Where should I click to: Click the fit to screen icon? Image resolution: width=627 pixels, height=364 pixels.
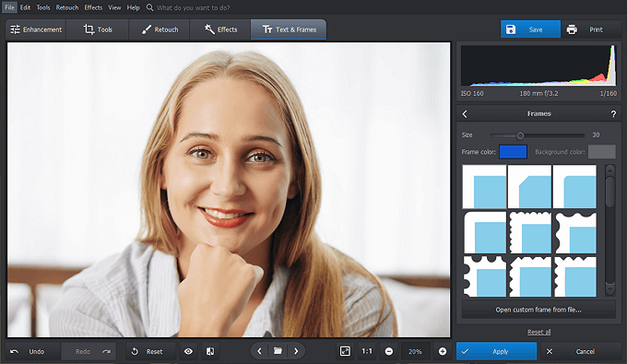coord(345,352)
